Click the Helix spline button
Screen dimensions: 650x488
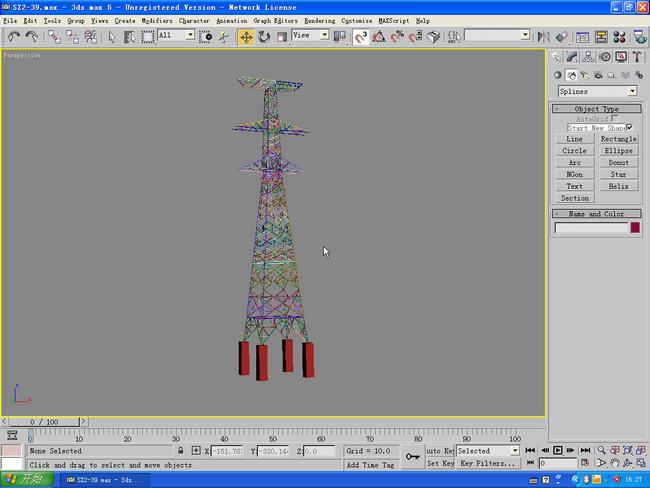tap(618, 186)
